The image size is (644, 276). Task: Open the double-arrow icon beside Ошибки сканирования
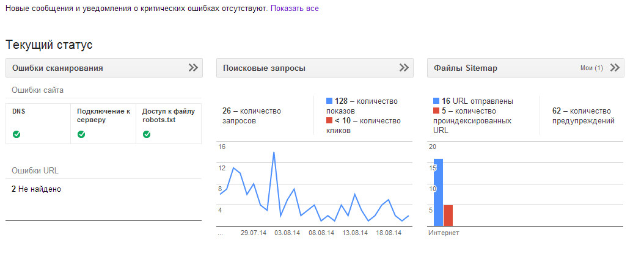click(193, 68)
